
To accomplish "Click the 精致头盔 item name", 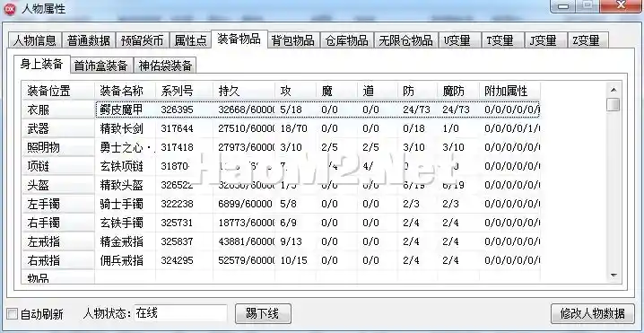I will point(122,186).
